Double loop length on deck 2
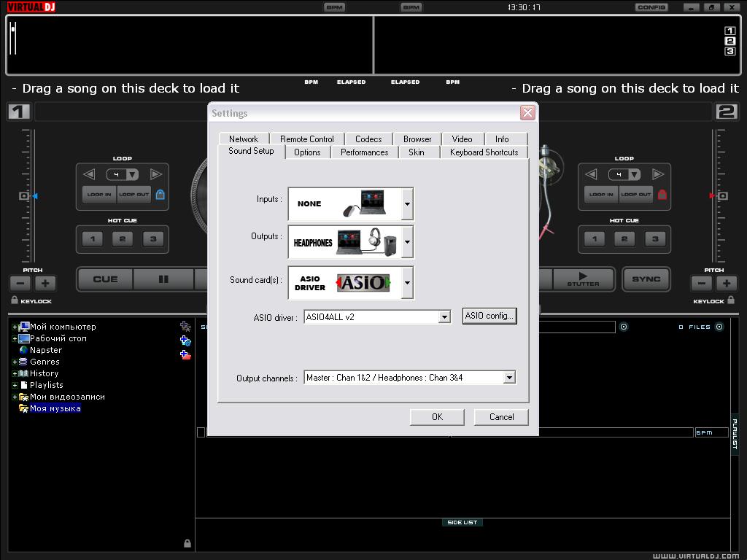This screenshot has height=560, width=747. 659,174
